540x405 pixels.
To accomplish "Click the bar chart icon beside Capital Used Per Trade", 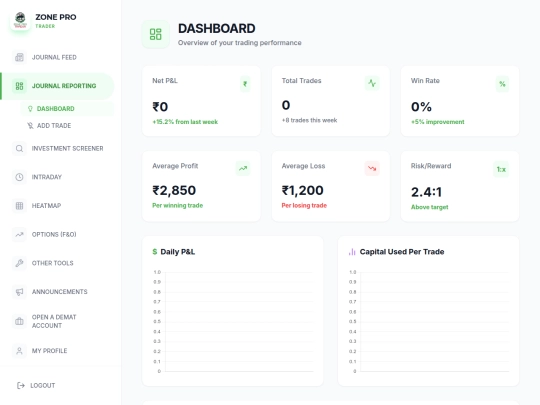I will (352, 252).
